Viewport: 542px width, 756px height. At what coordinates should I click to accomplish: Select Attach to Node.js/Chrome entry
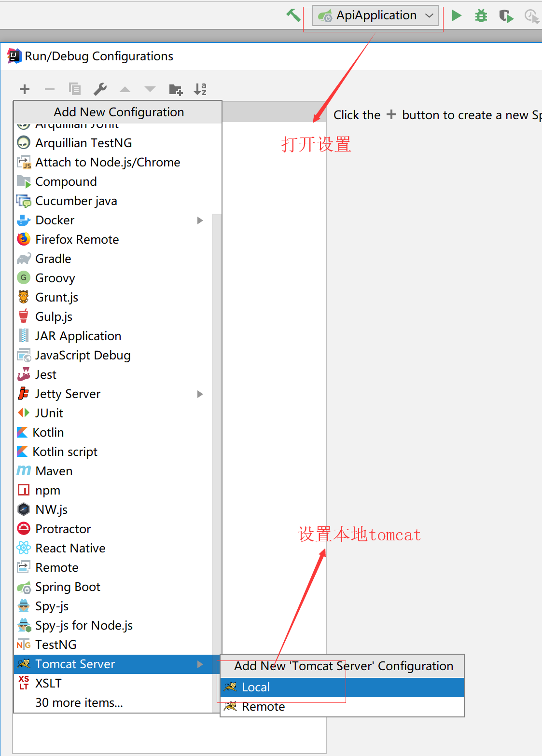tap(113, 162)
